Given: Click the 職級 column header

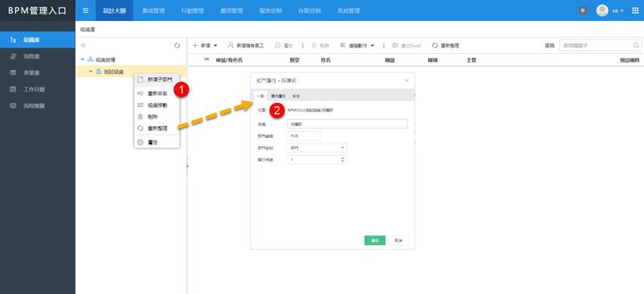Looking at the screenshot, I should tap(389, 60).
